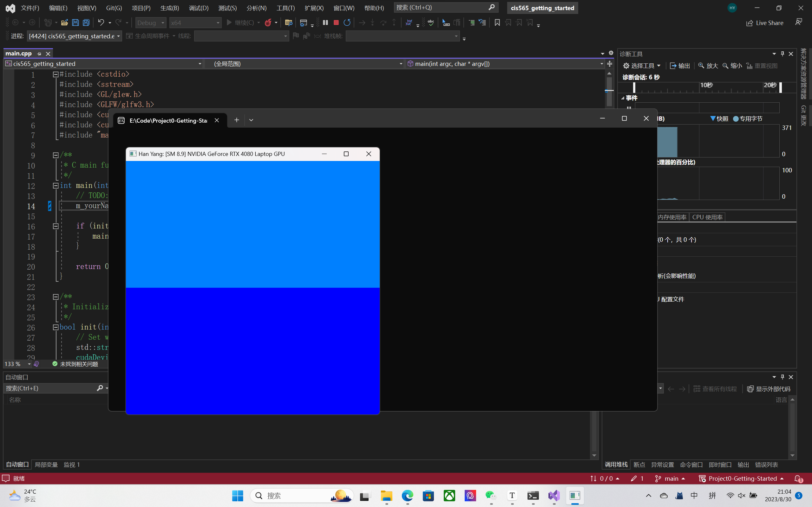
Task: Switch to the 局部变量 tab
Action: click(46, 465)
